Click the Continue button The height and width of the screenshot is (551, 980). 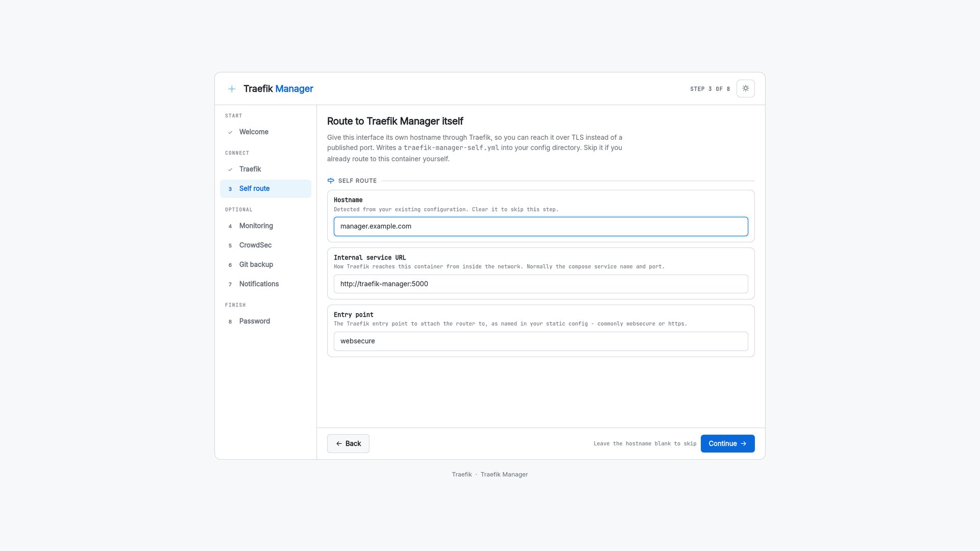point(727,444)
